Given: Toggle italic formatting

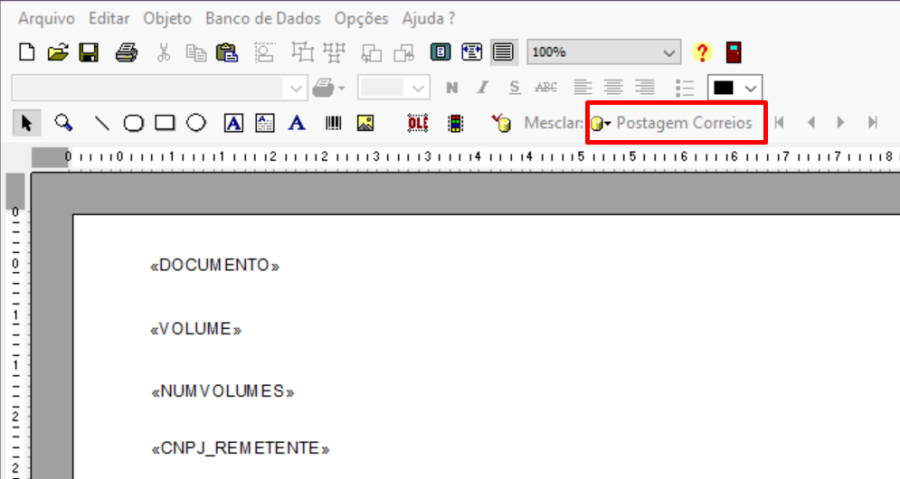Looking at the screenshot, I should click(483, 88).
